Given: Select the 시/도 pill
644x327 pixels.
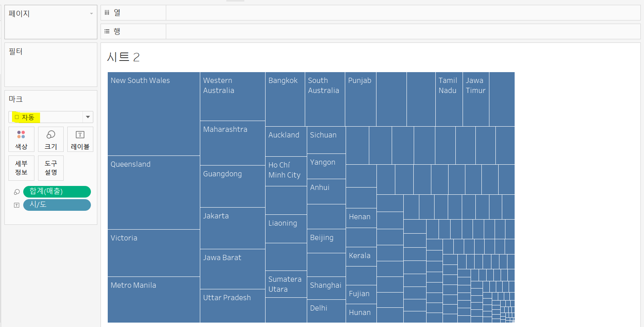Looking at the screenshot, I should click(x=57, y=205).
